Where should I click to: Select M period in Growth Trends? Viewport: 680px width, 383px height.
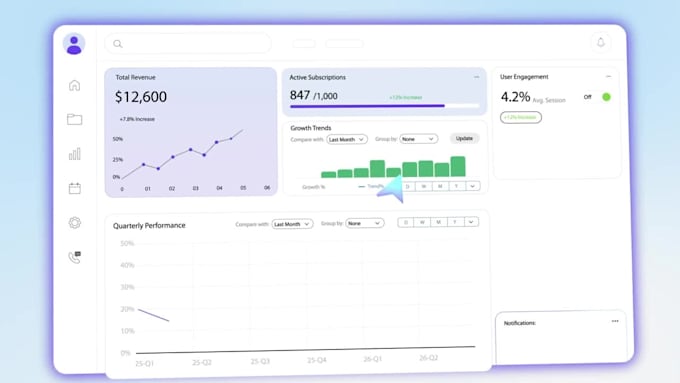click(x=440, y=186)
